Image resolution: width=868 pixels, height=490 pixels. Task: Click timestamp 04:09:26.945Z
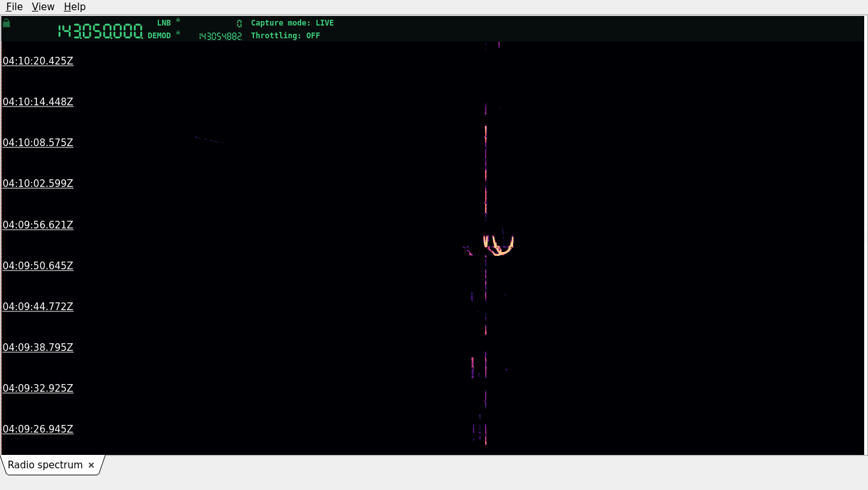tap(38, 429)
